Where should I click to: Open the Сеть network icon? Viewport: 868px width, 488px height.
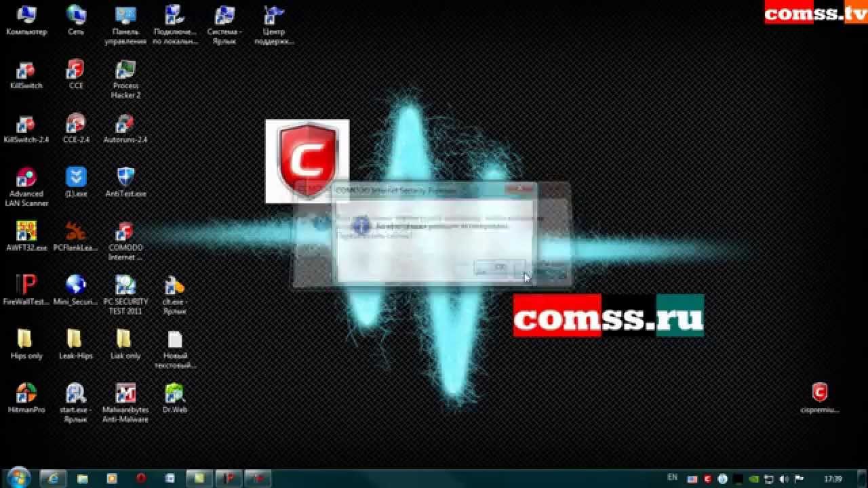(76, 20)
